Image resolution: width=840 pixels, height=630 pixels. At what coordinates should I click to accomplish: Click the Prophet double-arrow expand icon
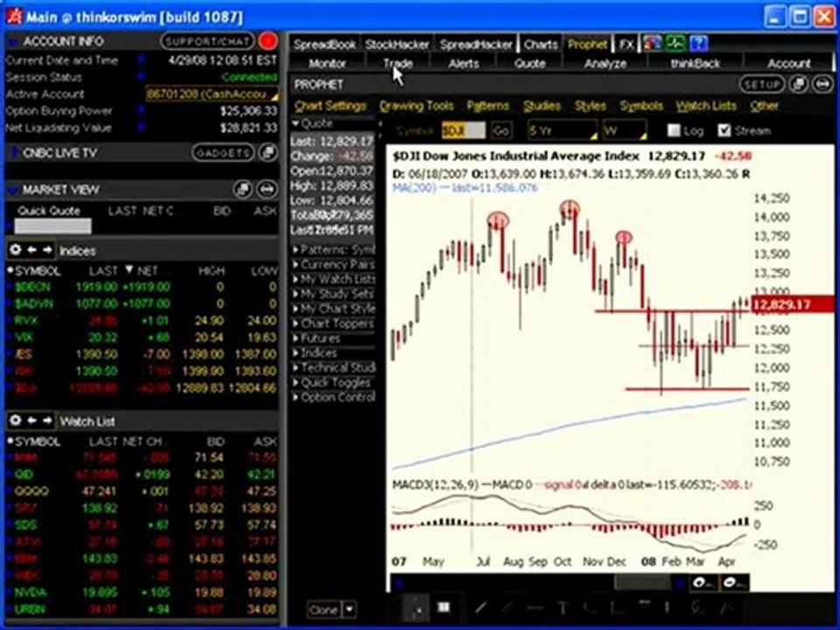coord(822,84)
